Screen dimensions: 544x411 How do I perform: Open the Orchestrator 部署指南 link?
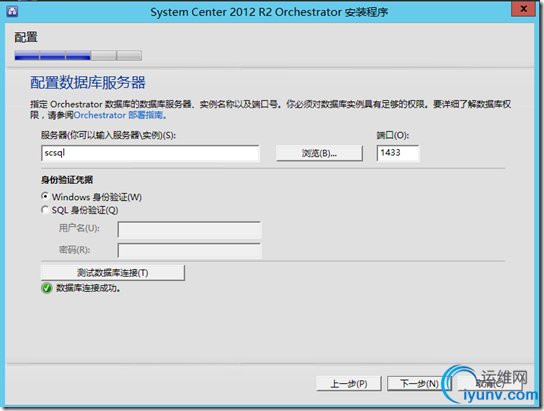point(120,115)
